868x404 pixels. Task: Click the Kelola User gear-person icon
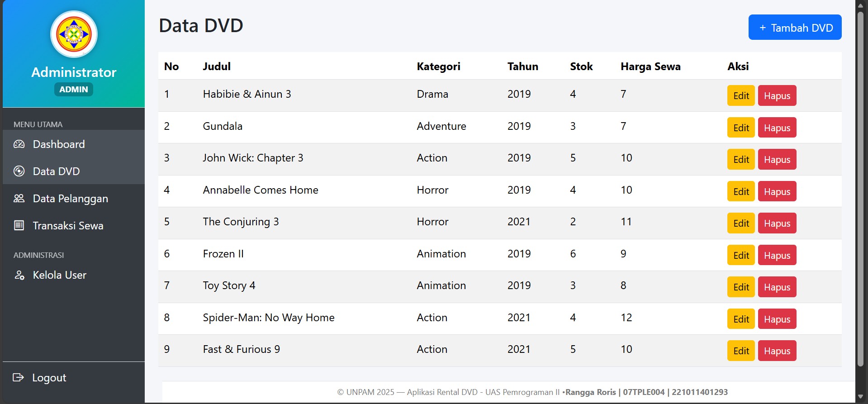pyautogui.click(x=19, y=275)
